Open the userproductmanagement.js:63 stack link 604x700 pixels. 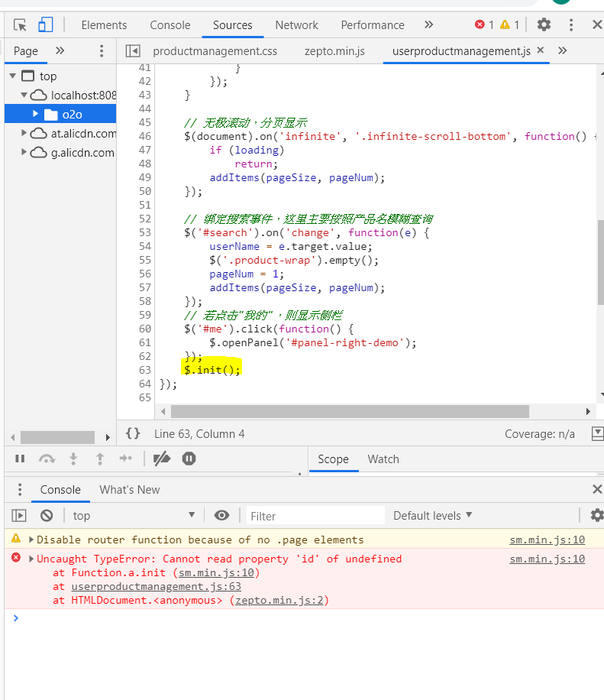click(156, 587)
